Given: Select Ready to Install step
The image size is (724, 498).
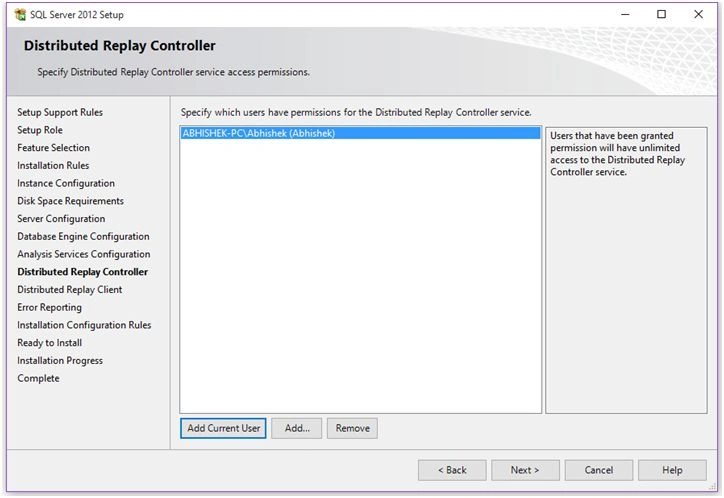Looking at the screenshot, I should tap(49, 343).
